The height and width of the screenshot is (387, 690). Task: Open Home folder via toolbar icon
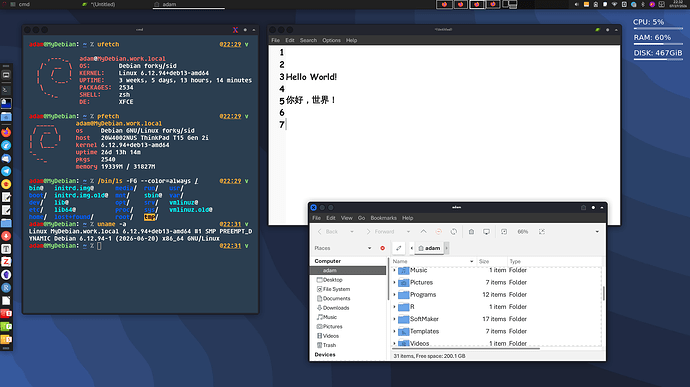471,232
